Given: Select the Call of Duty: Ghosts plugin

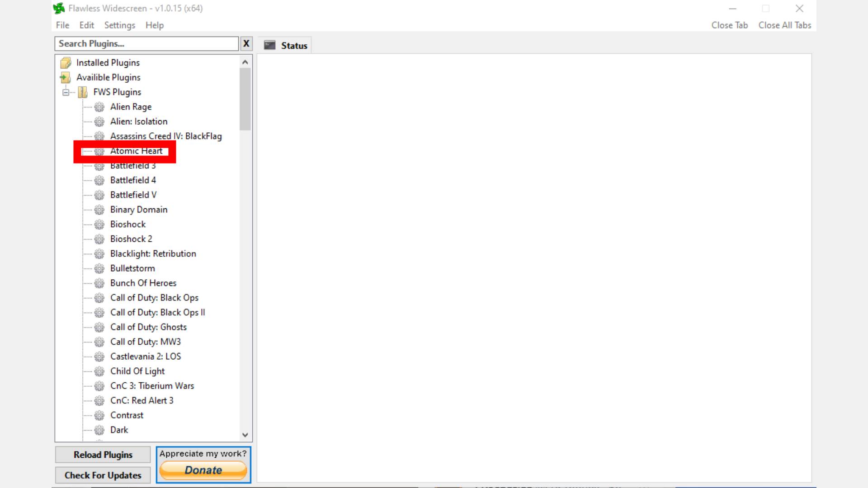Looking at the screenshot, I should tap(148, 327).
